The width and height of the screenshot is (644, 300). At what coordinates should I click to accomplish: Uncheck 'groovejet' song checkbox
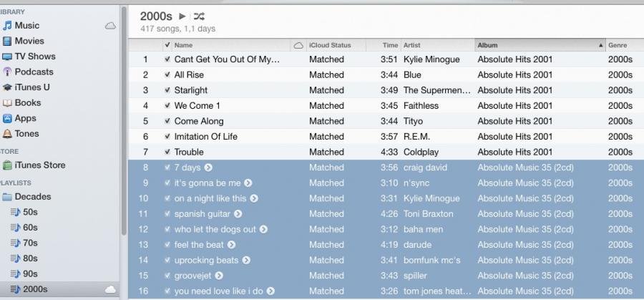(x=167, y=276)
